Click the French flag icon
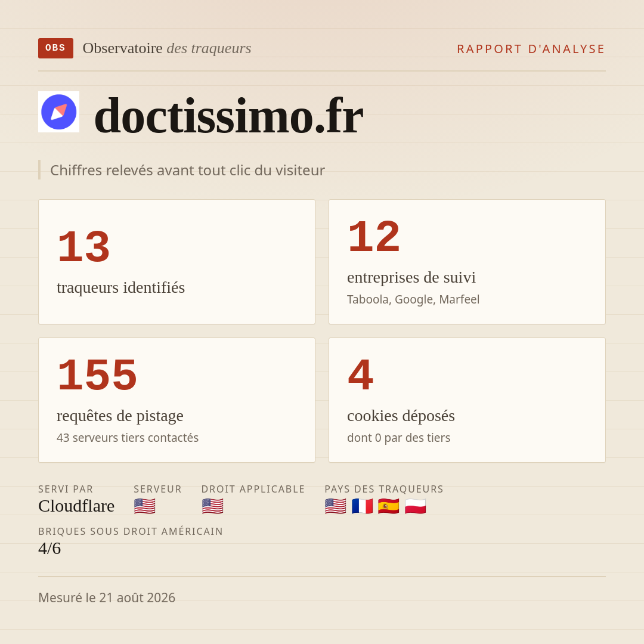 (362, 506)
